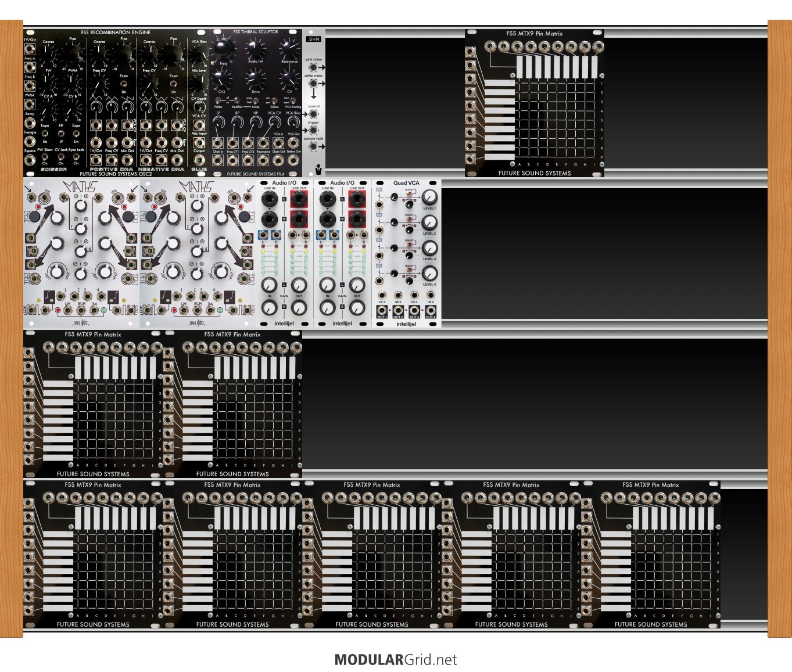
Task: Turn the CV2 knob
Action: 219,78
